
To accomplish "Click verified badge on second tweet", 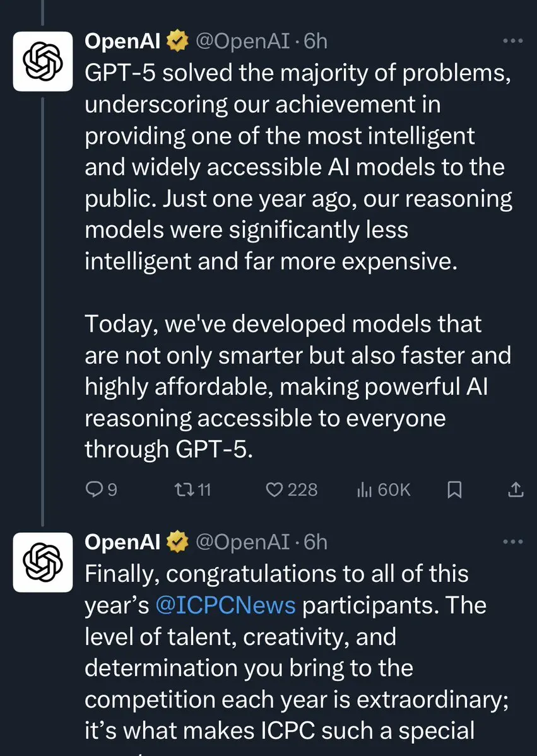I will (177, 542).
